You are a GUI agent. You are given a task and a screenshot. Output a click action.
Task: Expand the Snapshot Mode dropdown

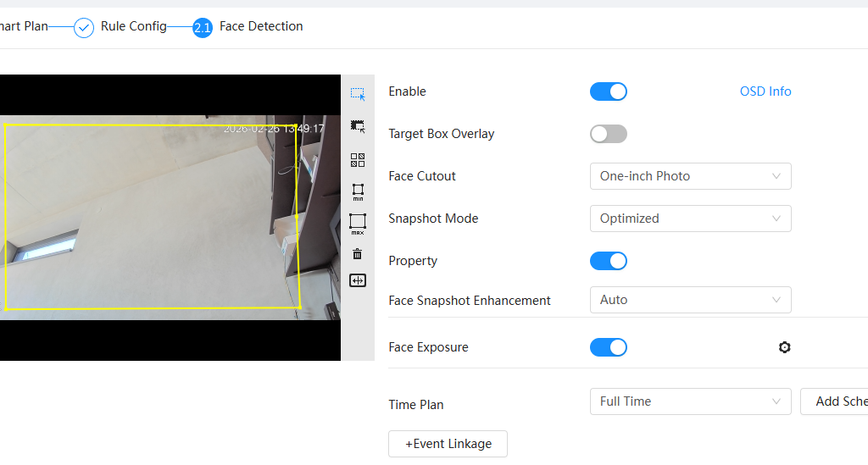click(690, 219)
